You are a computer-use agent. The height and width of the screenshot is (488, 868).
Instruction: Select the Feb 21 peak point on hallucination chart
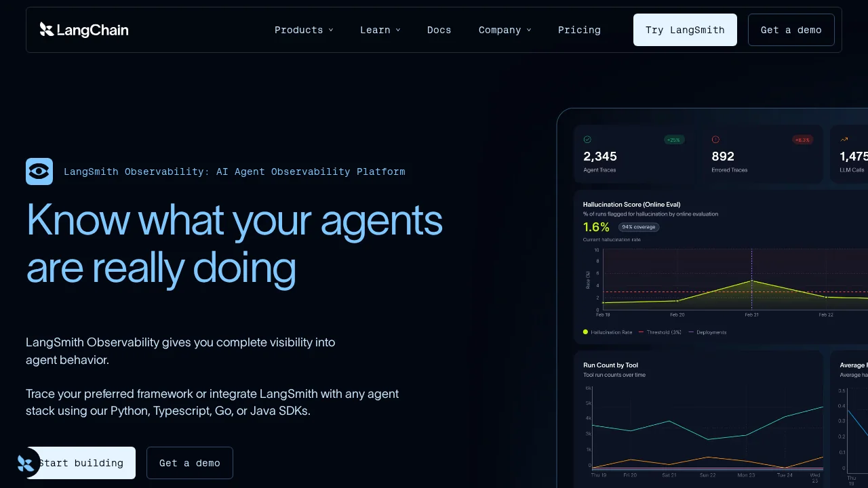coord(751,281)
